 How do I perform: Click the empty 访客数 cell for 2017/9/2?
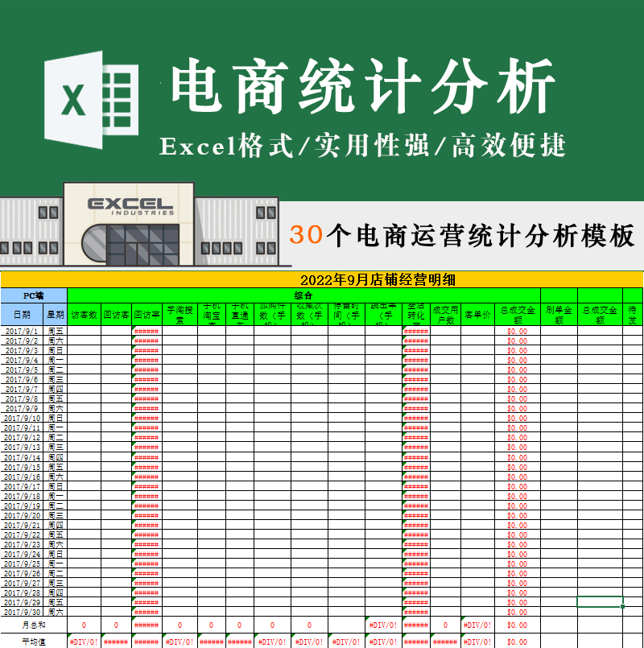pos(85,341)
